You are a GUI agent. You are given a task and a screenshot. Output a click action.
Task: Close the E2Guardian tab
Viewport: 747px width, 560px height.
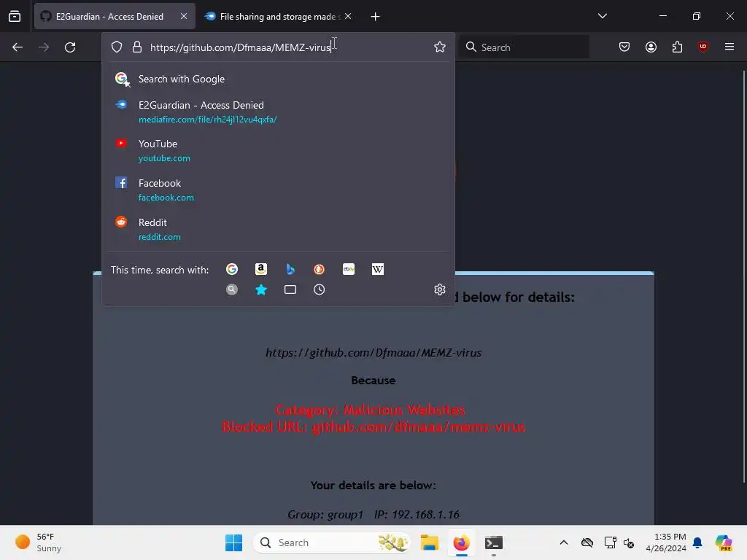coord(184,16)
